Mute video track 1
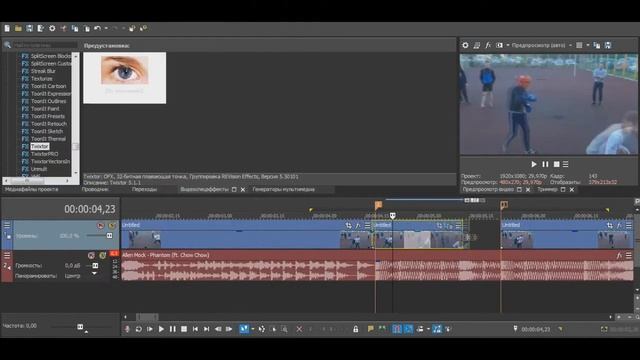This screenshot has width=640, height=360. (x=100, y=225)
